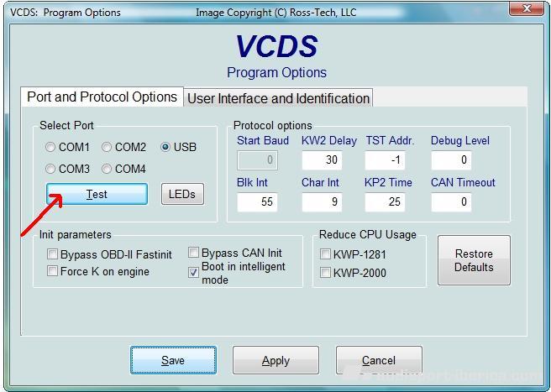
Task: Click the Char Int field
Action: pos(322,202)
